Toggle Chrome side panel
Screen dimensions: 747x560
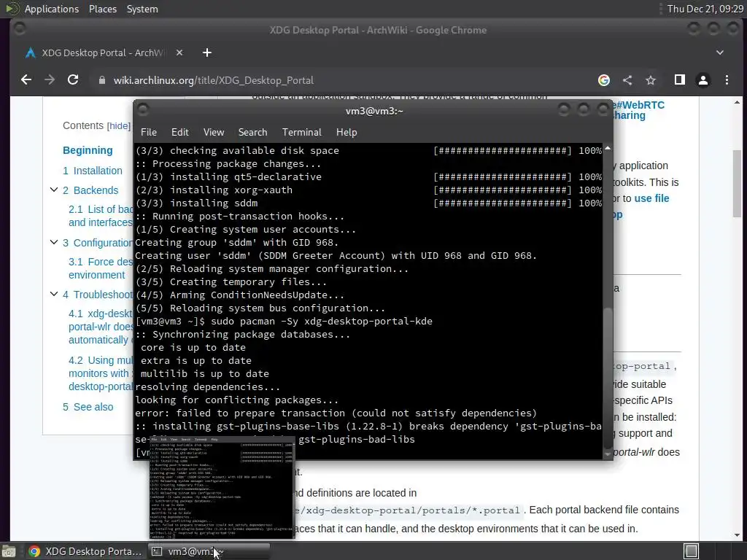pos(680,80)
